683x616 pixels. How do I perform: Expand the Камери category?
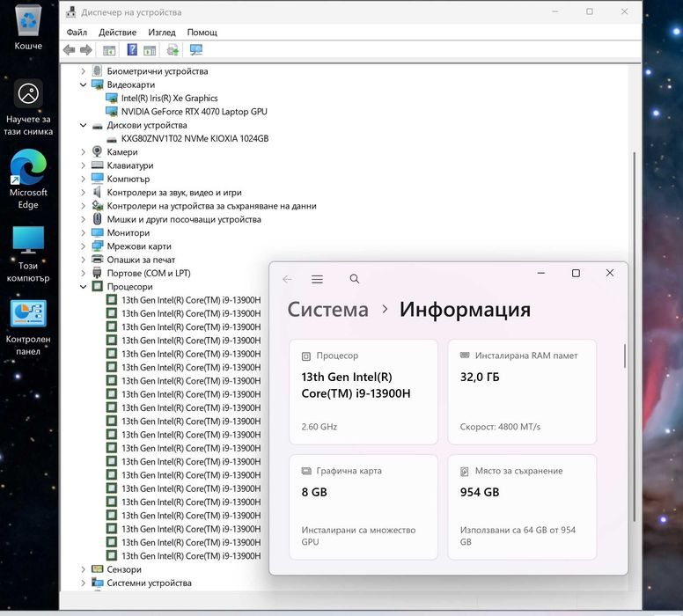coord(84,152)
